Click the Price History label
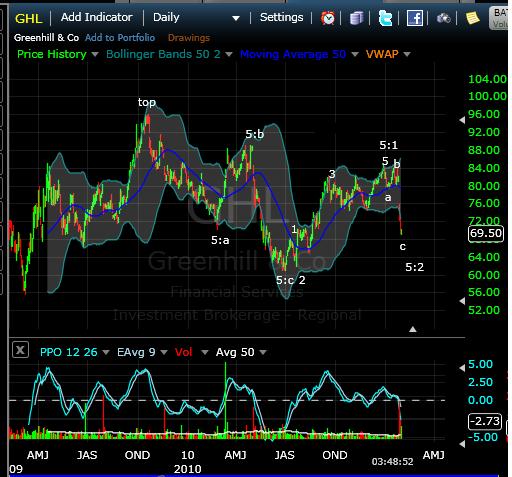512x477 pixels. pos(52,54)
